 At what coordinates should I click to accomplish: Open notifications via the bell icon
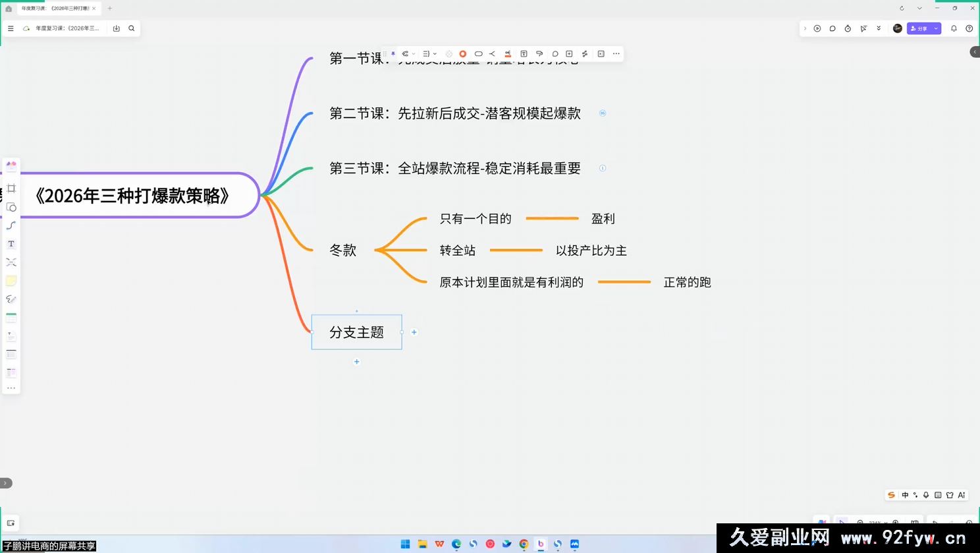pyautogui.click(x=953, y=28)
